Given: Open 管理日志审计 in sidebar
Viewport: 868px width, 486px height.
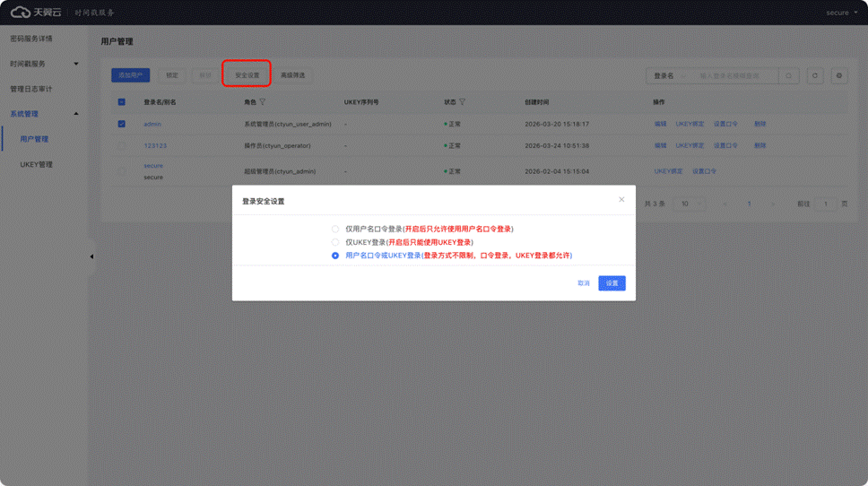Looking at the screenshot, I should coord(31,89).
